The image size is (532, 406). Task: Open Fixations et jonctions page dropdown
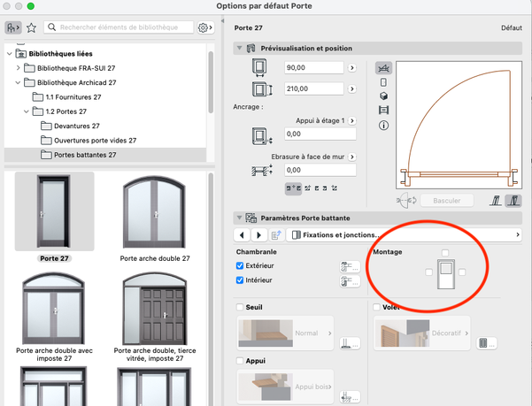[404, 235]
